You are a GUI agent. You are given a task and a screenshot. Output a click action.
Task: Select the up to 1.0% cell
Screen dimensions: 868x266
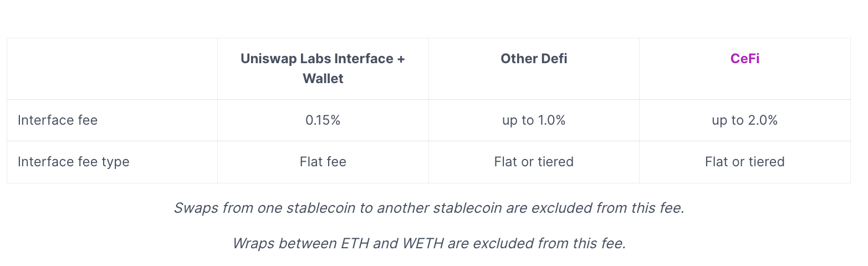click(x=534, y=120)
